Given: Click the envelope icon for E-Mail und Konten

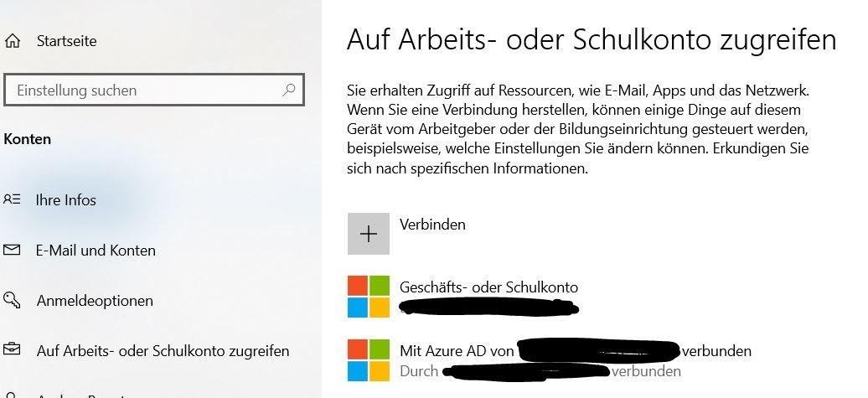Looking at the screenshot, I should (x=12, y=251).
